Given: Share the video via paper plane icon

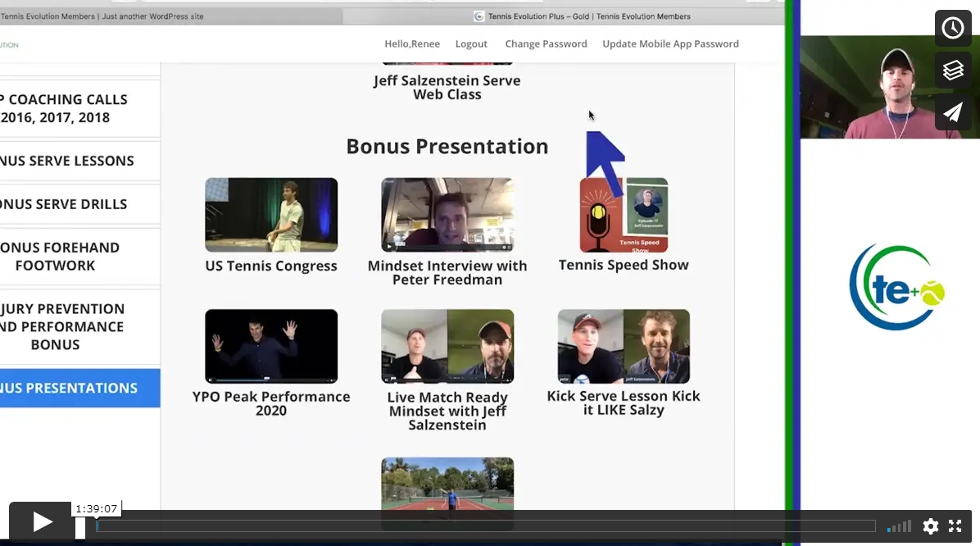Looking at the screenshot, I should pyautogui.click(x=952, y=112).
